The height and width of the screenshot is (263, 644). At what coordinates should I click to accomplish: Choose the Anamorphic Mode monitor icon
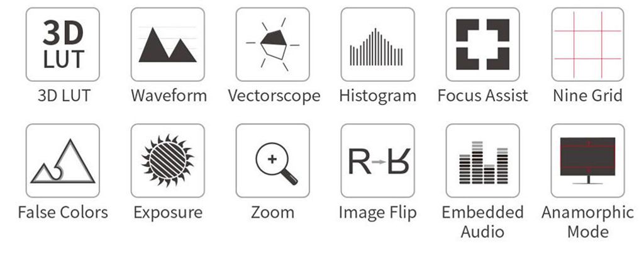(587, 160)
